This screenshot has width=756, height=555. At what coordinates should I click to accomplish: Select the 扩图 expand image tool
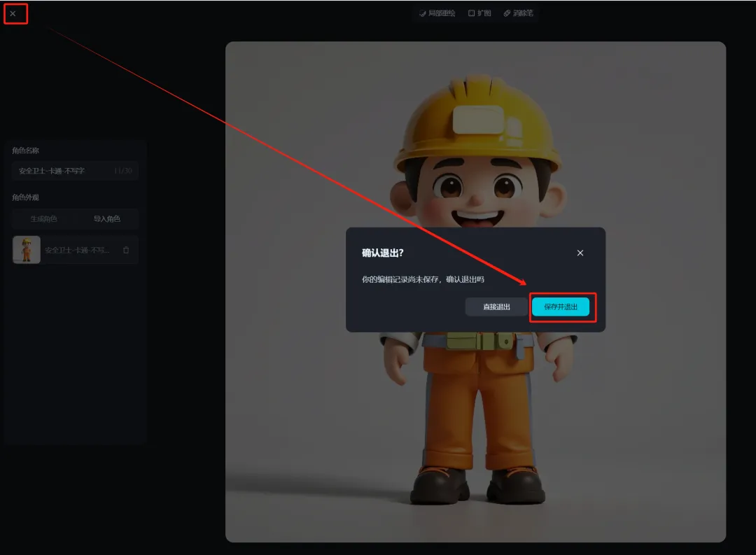pos(479,13)
